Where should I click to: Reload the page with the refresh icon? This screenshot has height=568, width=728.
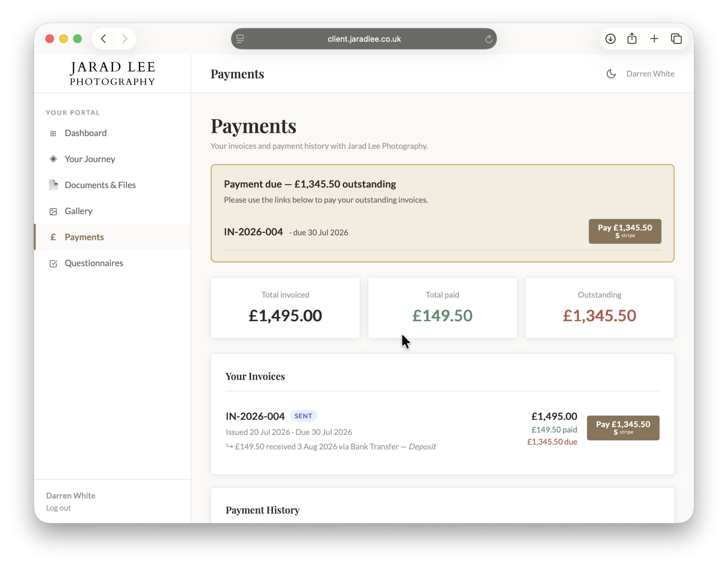click(489, 39)
